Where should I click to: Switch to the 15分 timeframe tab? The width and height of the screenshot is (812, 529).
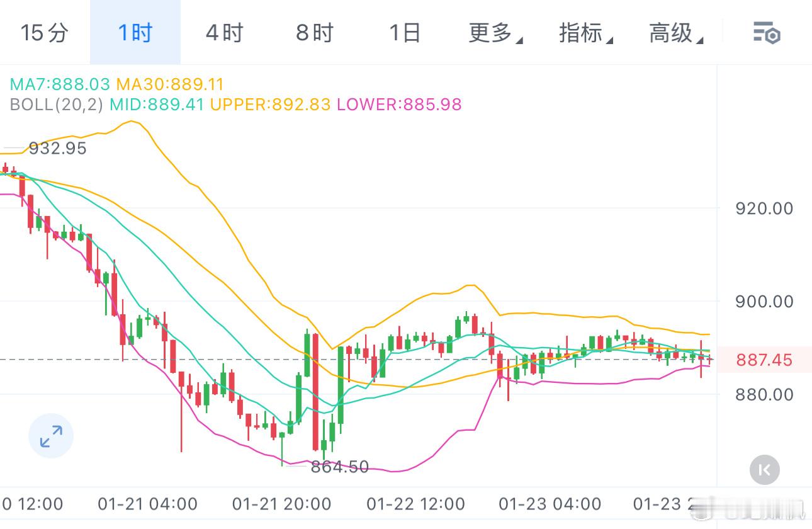coord(44,34)
